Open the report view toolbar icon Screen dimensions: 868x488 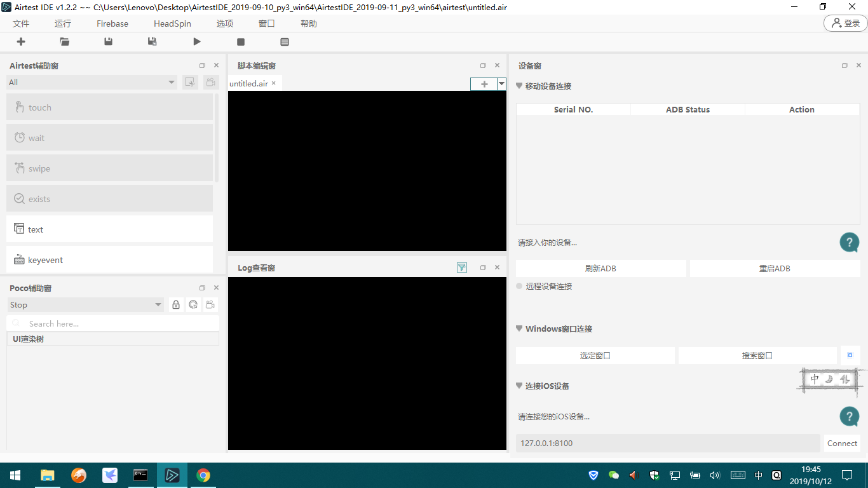click(285, 42)
